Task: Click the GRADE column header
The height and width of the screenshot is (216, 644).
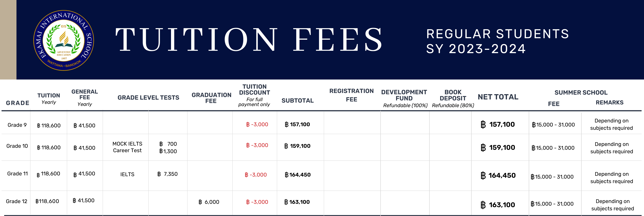Action: click(18, 103)
